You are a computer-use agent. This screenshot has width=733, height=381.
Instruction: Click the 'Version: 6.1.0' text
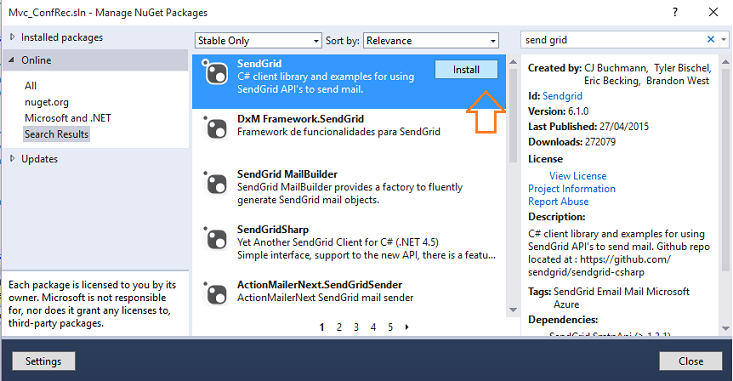558,111
